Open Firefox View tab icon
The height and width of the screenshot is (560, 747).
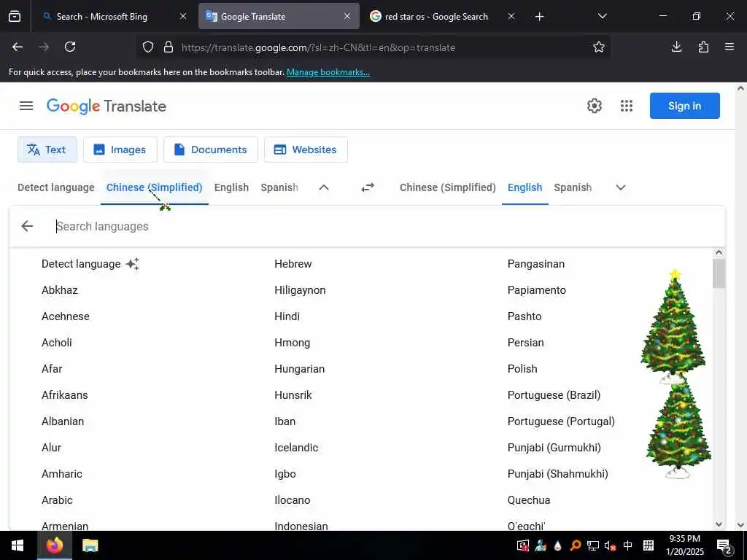click(15, 17)
